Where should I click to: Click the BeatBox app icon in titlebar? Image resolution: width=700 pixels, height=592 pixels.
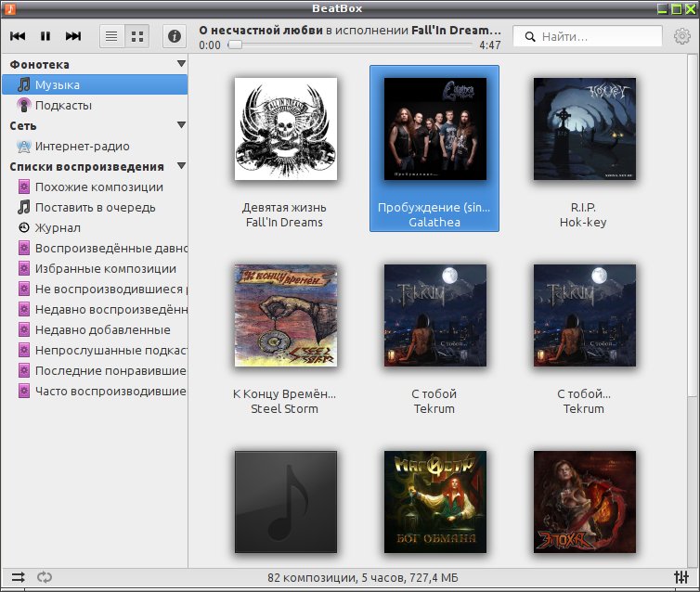[x=10, y=8]
